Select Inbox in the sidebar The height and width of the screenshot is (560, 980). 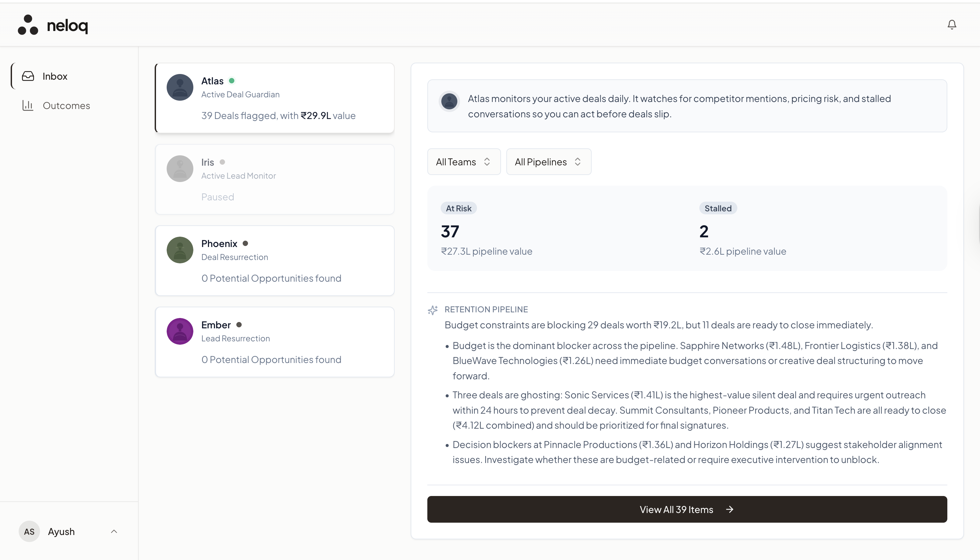[x=55, y=76]
